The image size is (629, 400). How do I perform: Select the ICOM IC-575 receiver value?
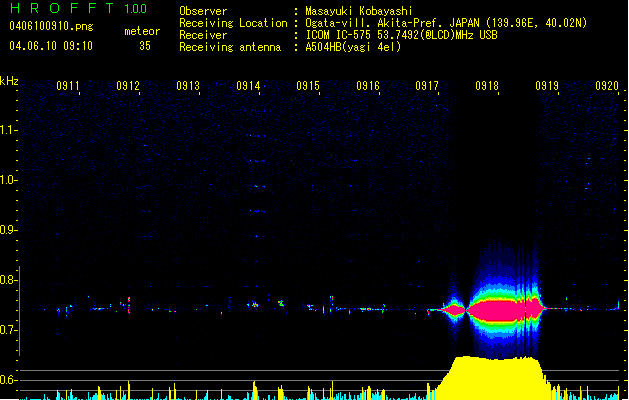(401, 35)
